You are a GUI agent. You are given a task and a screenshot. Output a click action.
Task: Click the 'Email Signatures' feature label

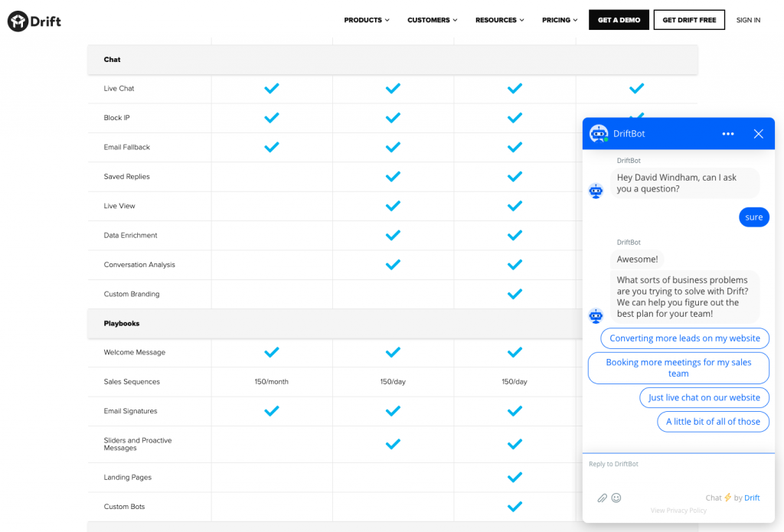tap(130, 411)
